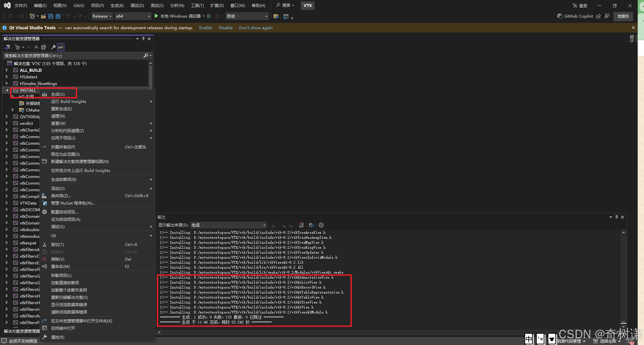Click the wrench properties icon in Solution Explorer
Screen dimensions: 644x345
tap(53, 47)
